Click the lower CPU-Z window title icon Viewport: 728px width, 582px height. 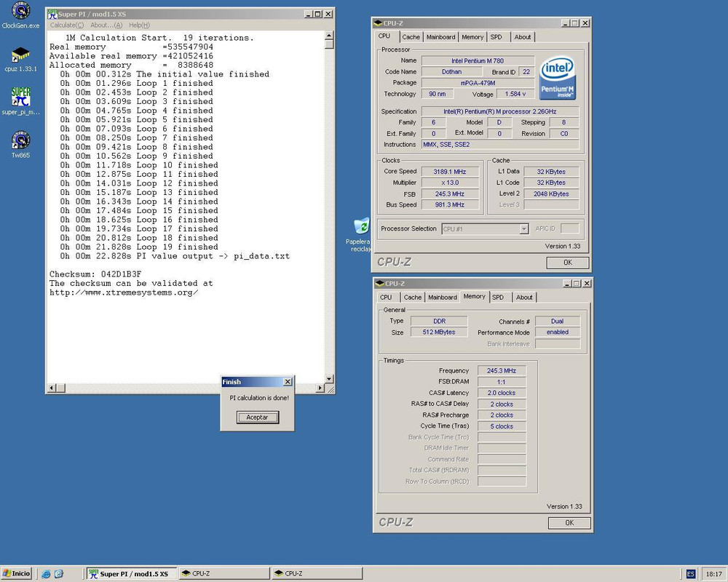(380, 283)
